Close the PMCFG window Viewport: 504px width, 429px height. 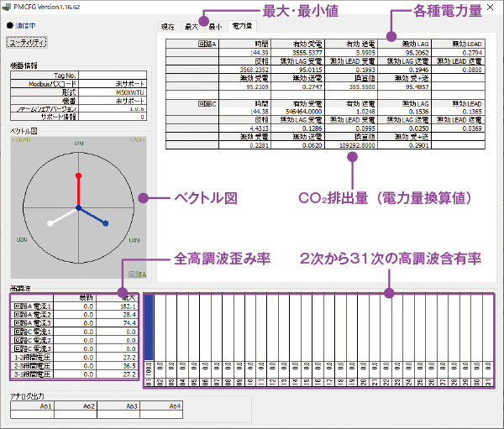pos(490,8)
